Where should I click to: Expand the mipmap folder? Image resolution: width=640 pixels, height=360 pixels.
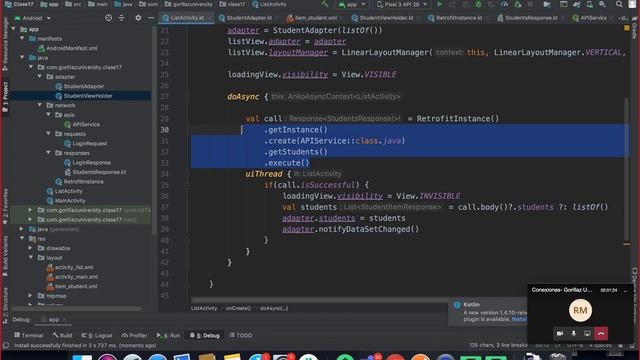pos(31,296)
